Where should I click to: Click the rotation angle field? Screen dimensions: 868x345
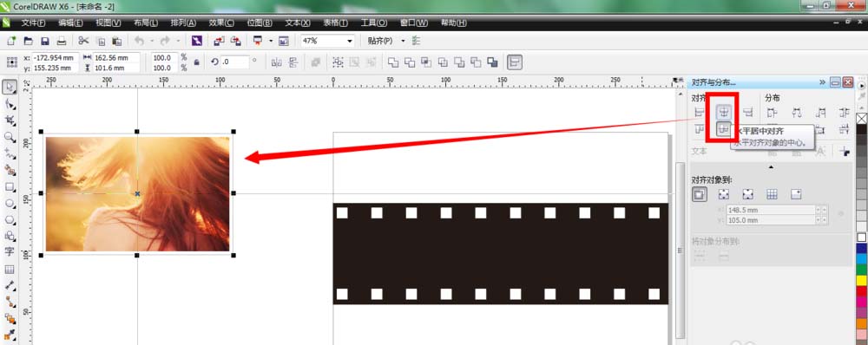point(234,62)
